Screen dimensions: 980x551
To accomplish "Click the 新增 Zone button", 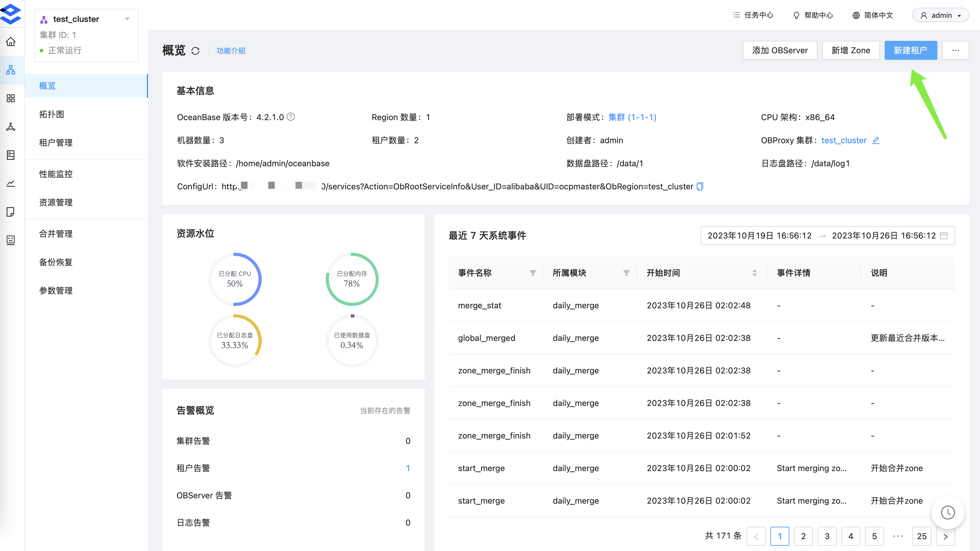I will point(851,50).
